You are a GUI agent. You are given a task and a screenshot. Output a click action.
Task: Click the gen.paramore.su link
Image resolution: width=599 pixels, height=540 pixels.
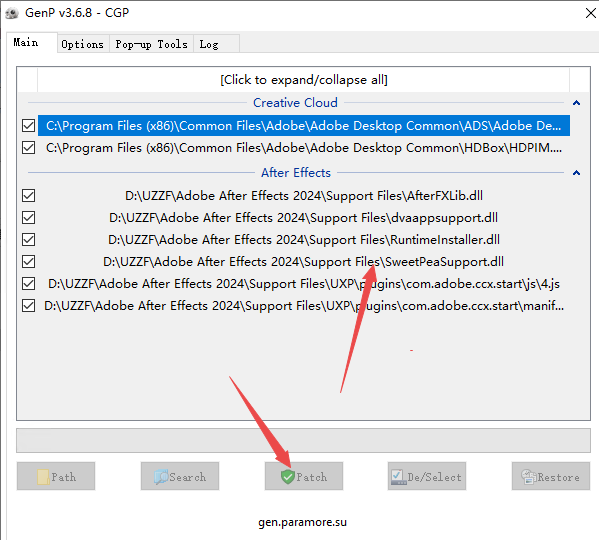point(302,522)
